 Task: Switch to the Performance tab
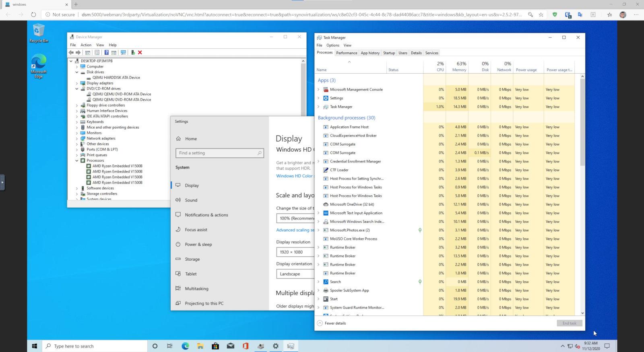tap(347, 53)
